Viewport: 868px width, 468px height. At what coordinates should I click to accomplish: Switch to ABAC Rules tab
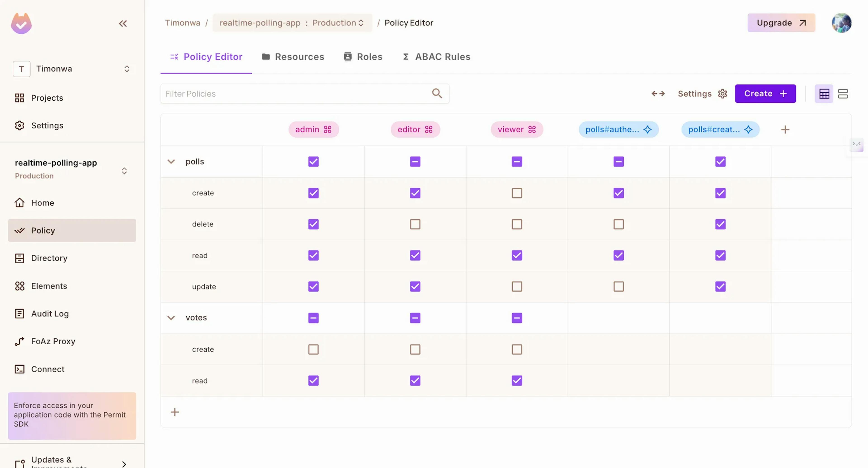[x=436, y=57]
